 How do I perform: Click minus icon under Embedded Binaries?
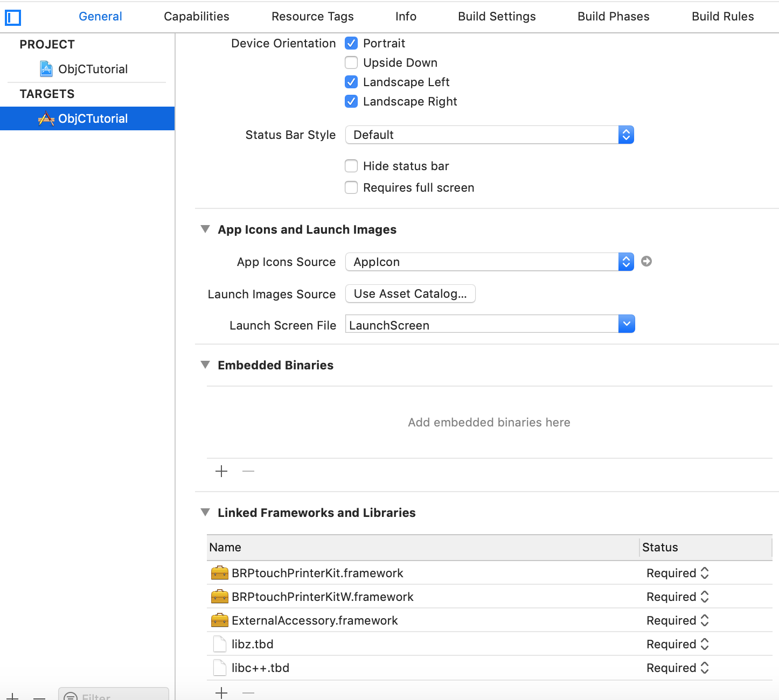248,472
